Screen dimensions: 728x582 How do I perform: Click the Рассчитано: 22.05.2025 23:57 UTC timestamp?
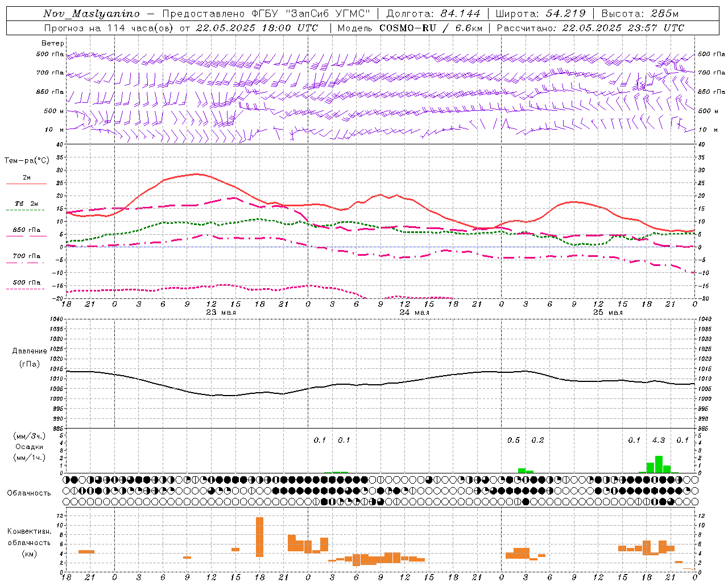(x=590, y=28)
